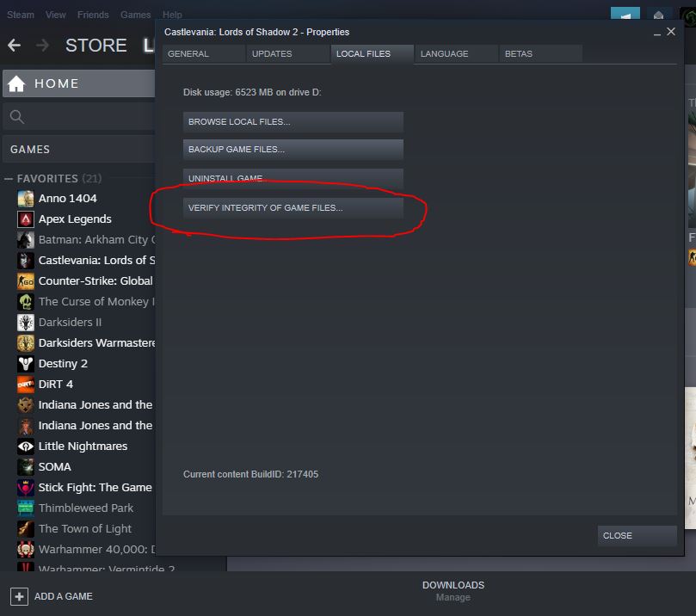
Task: Click the SOMA game icon
Action: click(x=26, y=467)
